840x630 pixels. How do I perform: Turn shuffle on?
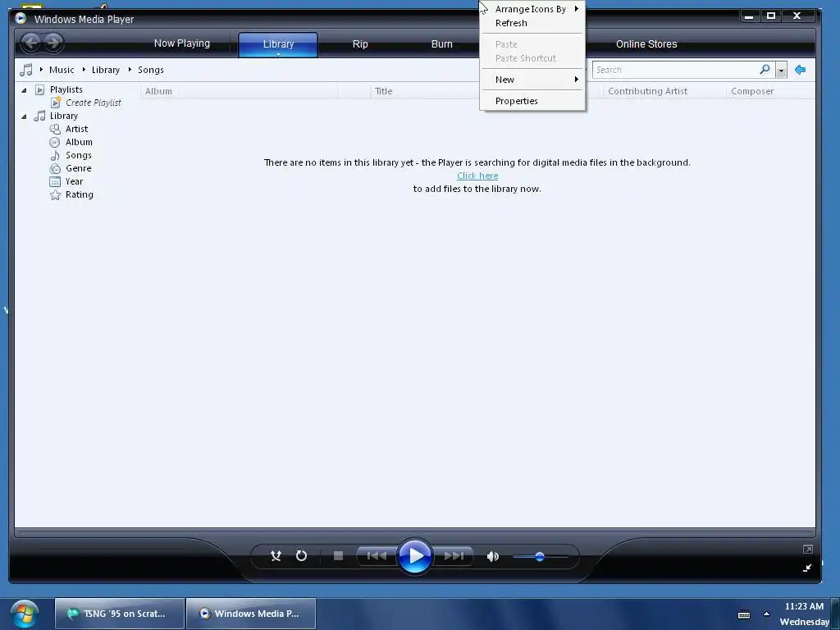pos(276,556)
